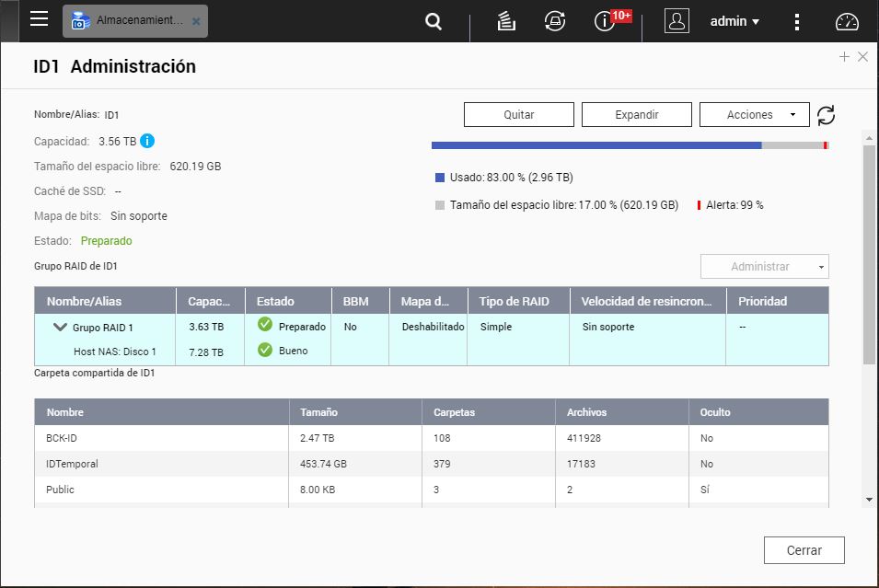Open background tasks stack icon
Screen dimensions: 879x588
(505, 21)
